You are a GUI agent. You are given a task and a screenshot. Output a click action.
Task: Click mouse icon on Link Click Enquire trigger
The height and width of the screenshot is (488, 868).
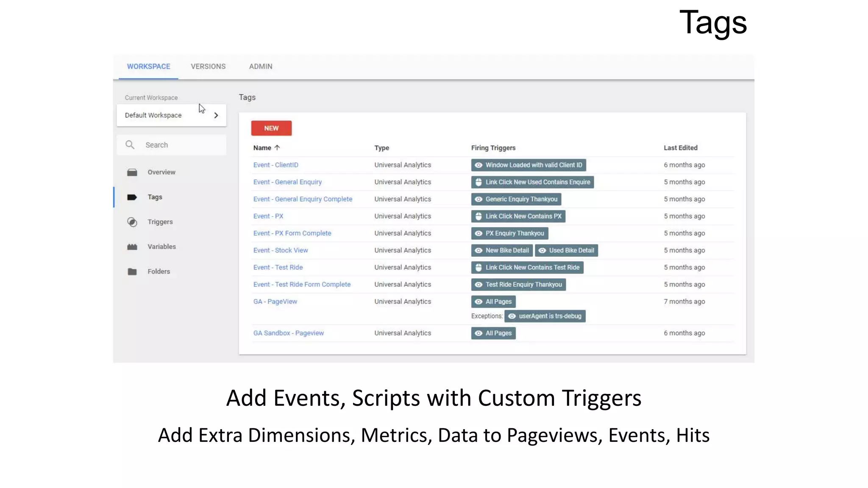click(479, 182)
